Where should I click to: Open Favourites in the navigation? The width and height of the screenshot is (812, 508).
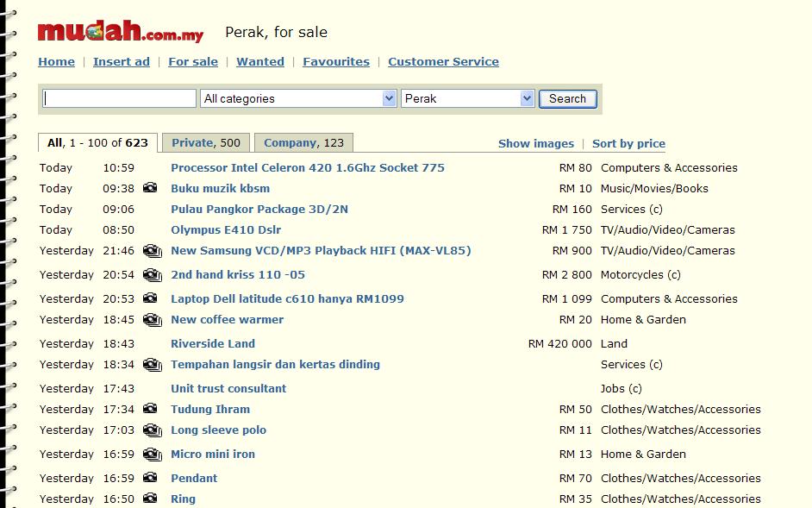coord(336,62)
